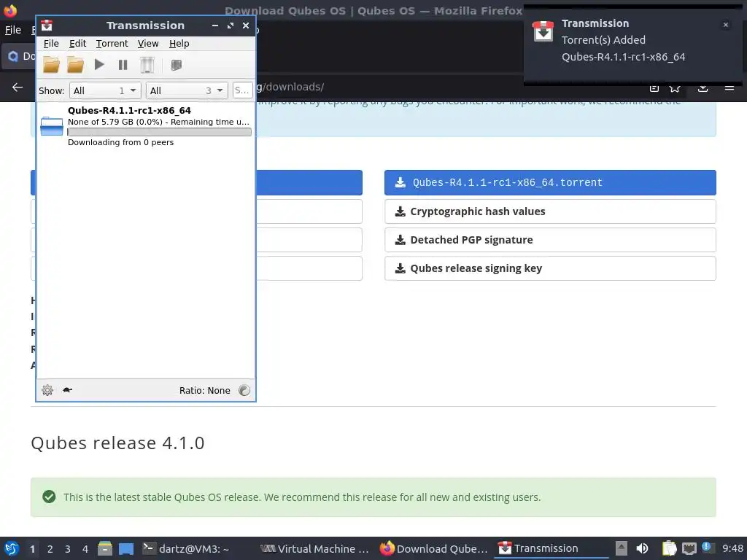Open Transmission options gear icon
Image resolution: width=747 pixels, height=560 pixels.
47,390
